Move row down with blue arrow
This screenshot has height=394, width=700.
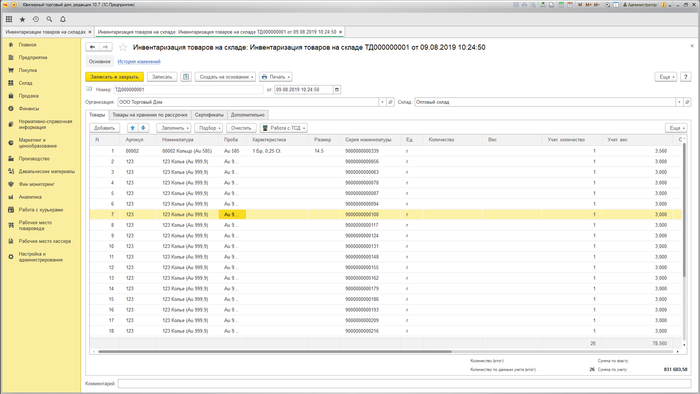pos(143,128)
